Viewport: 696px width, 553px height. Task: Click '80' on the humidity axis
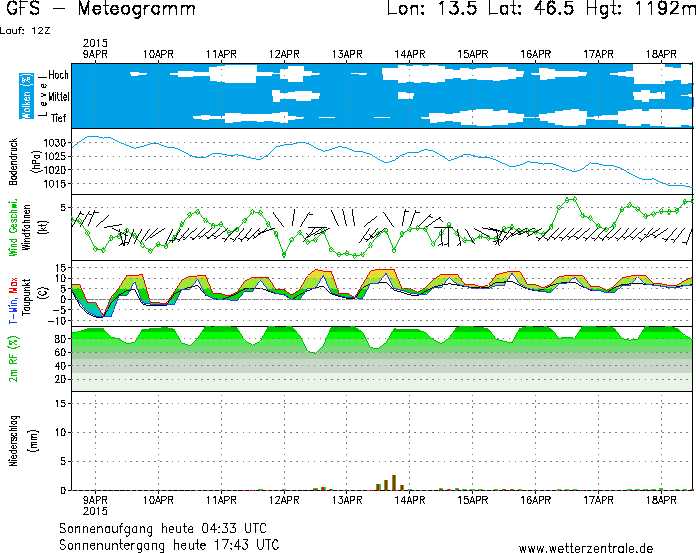coord(60,339)
